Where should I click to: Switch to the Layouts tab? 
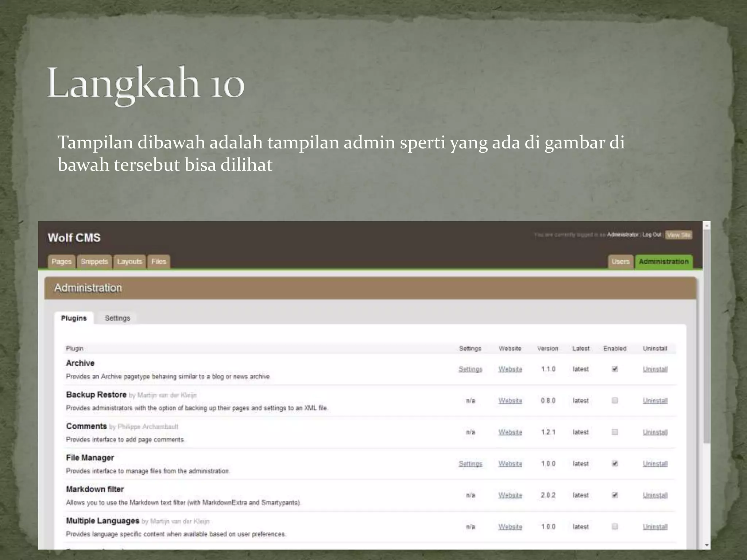click(x=129, y=261)
